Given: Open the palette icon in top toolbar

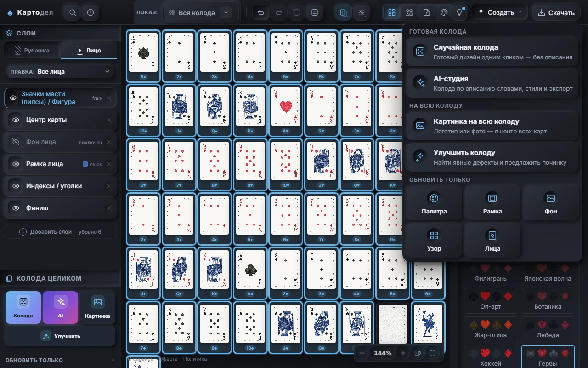Looking at the screenshot, I should (x=444, y=12).
